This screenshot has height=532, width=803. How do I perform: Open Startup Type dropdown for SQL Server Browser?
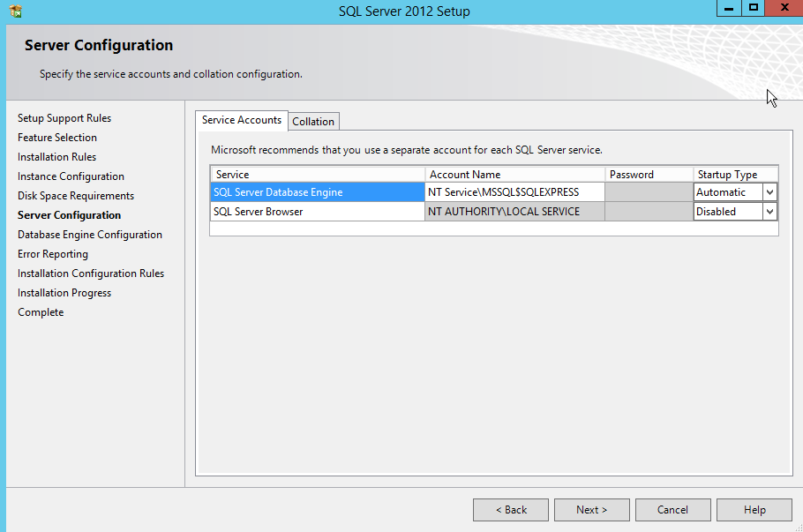pos(769,212)
